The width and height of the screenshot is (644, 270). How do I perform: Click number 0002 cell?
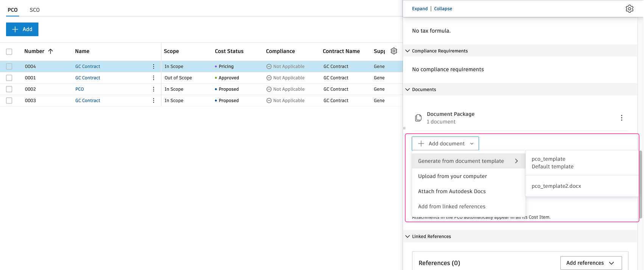[30, 89]
